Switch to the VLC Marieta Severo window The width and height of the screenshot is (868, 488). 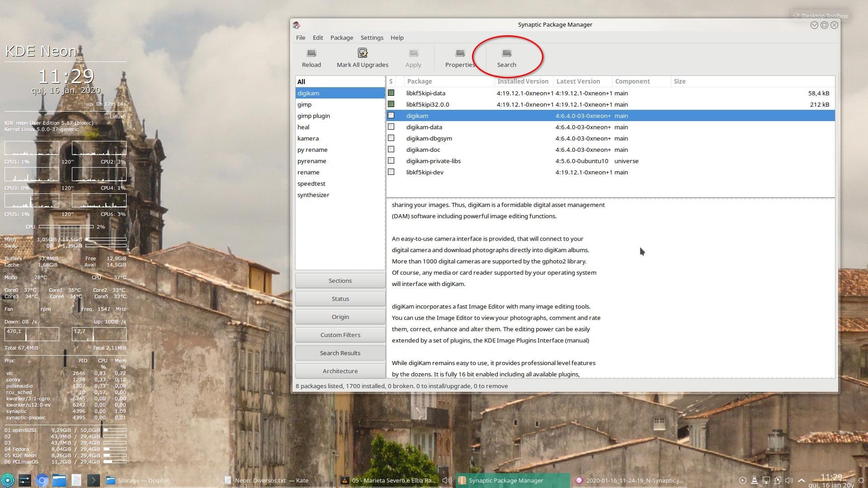pyautogui.click(x=396, y=480)
